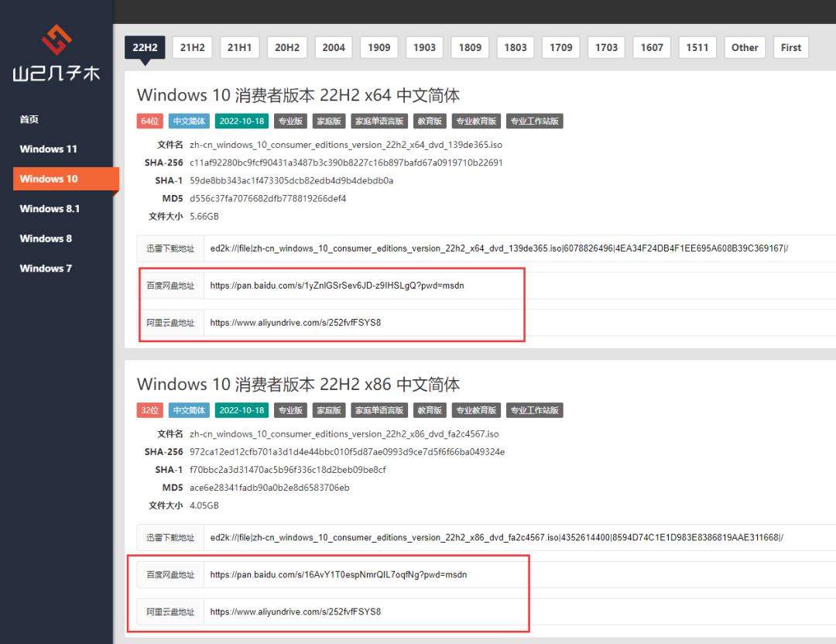Show the 1709 version tab
The image size is (836, 644).
(561, 47)
